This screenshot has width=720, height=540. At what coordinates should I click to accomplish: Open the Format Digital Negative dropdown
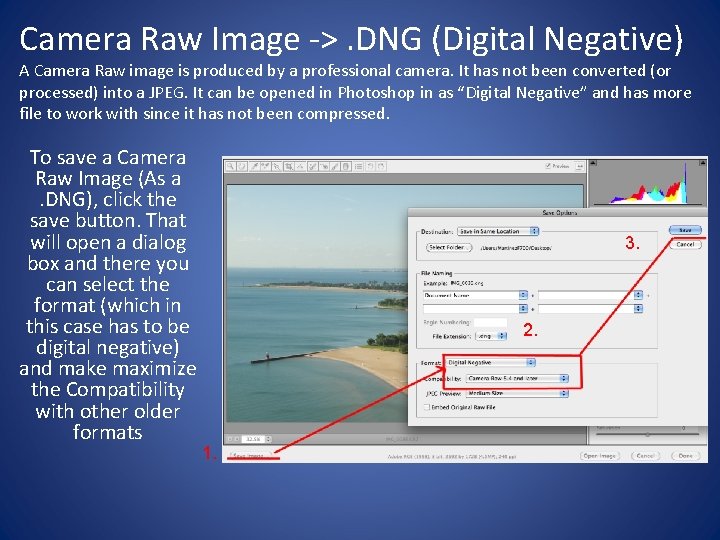point(491,362)
